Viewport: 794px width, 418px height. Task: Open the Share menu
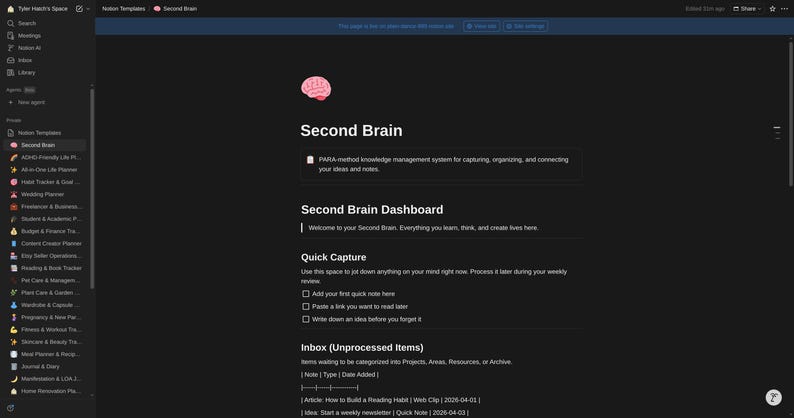click(x=747, y=9)
